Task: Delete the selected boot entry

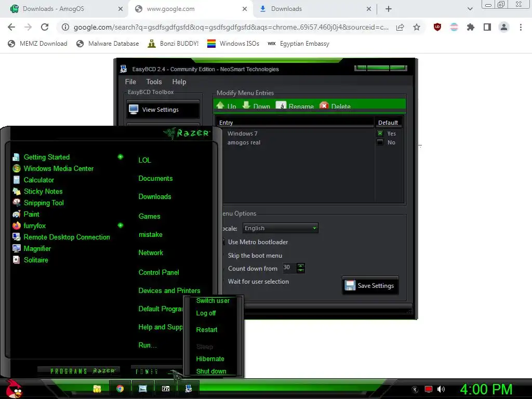Action: pos(335,106)
